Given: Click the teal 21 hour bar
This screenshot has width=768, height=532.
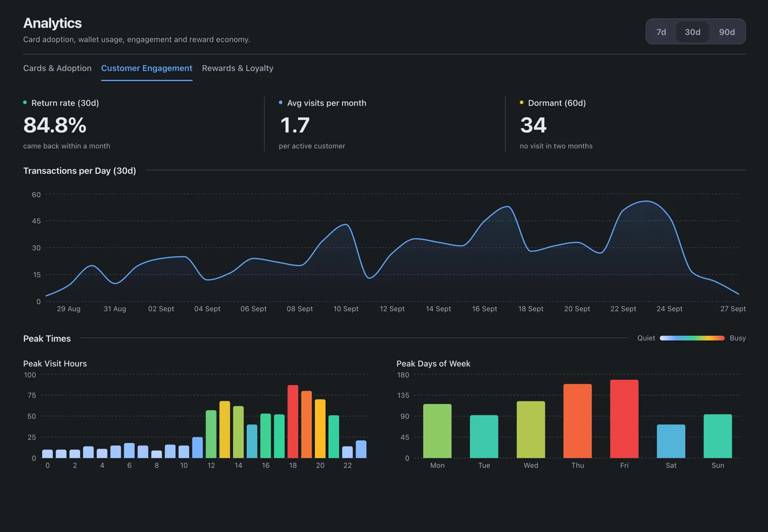Looking at the screenshot, I should (334, 436).
